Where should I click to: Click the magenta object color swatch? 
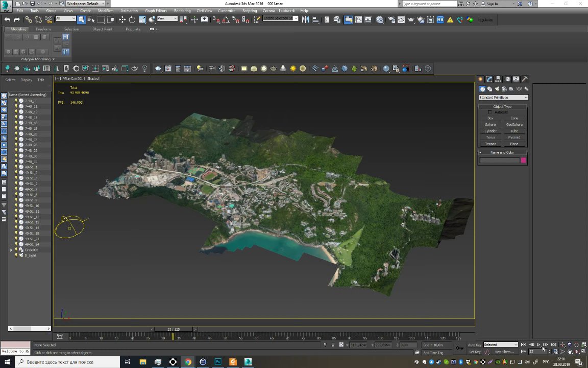click(x=523, y=160)
